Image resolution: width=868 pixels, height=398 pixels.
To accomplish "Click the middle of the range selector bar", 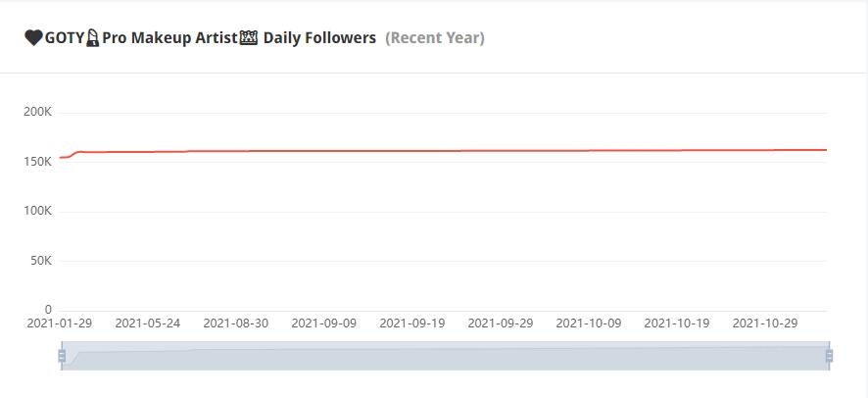I will tap(445, 356).
